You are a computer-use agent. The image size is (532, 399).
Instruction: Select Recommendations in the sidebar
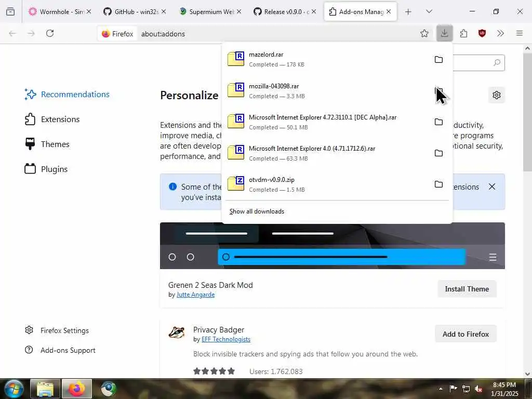[67, 95]
